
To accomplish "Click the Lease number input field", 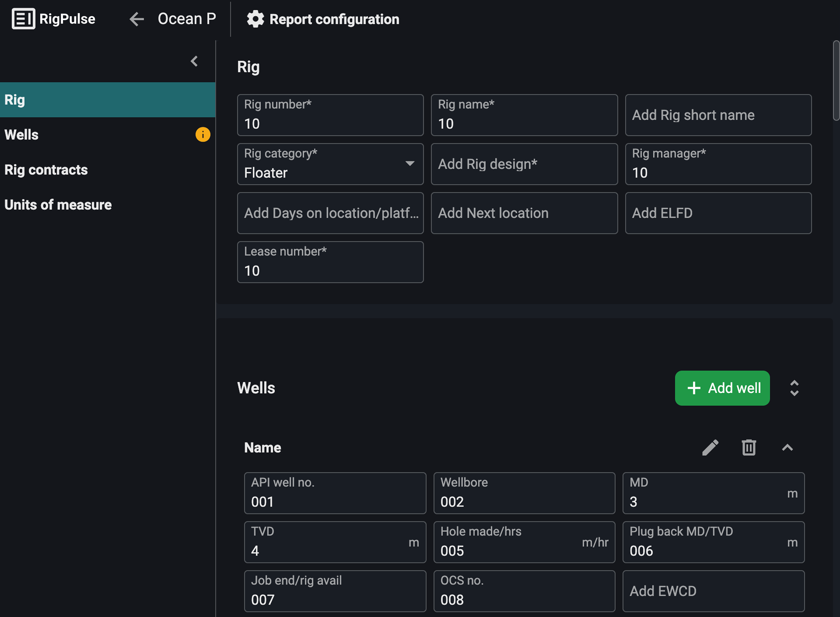I will tap(330, 262).
